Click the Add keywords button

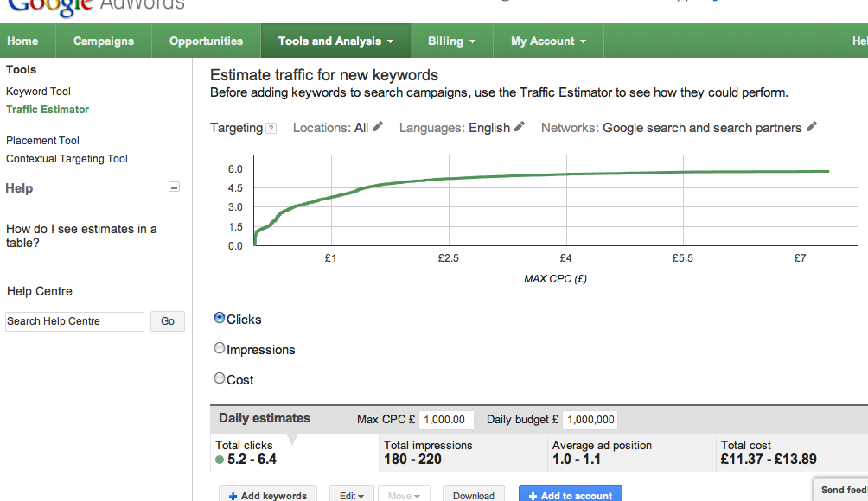(x=268, y=496)
